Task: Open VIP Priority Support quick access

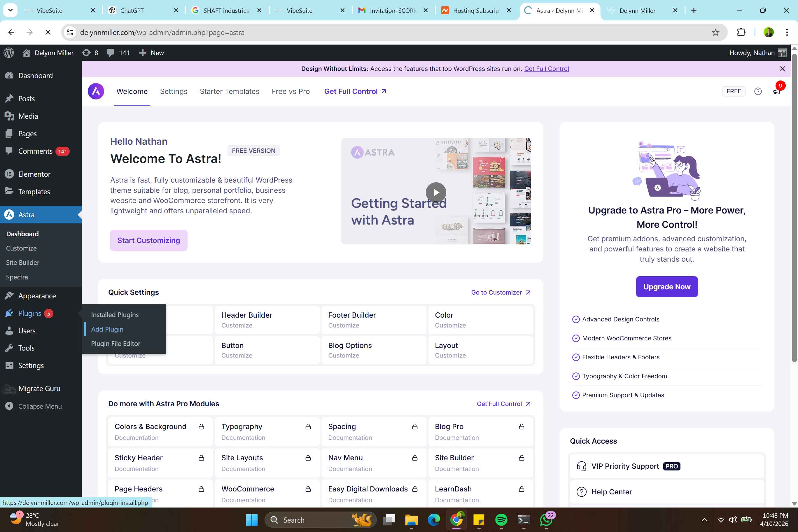Action: point(667,466)
